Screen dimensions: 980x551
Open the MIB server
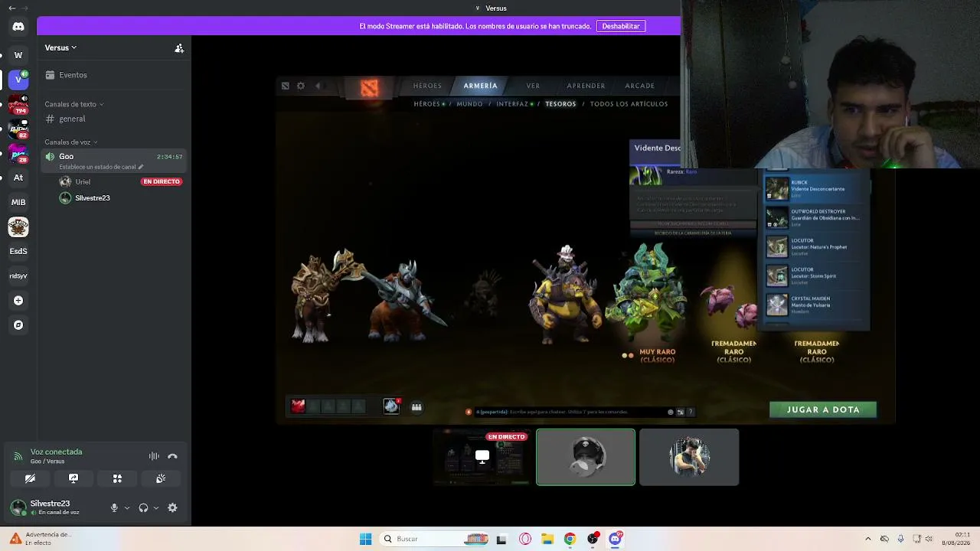pos(18,202)
